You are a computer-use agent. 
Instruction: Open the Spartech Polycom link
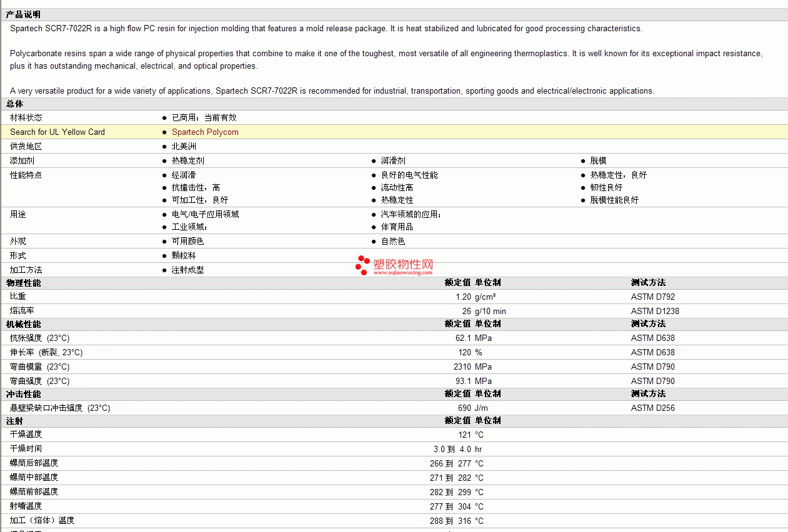pyautogui.click(x=205, y=132)
